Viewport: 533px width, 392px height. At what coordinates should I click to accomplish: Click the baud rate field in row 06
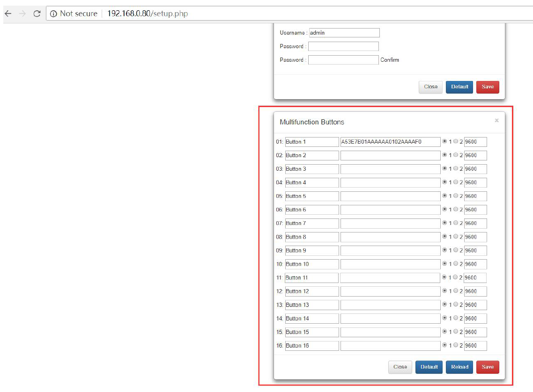coord(475,210)
